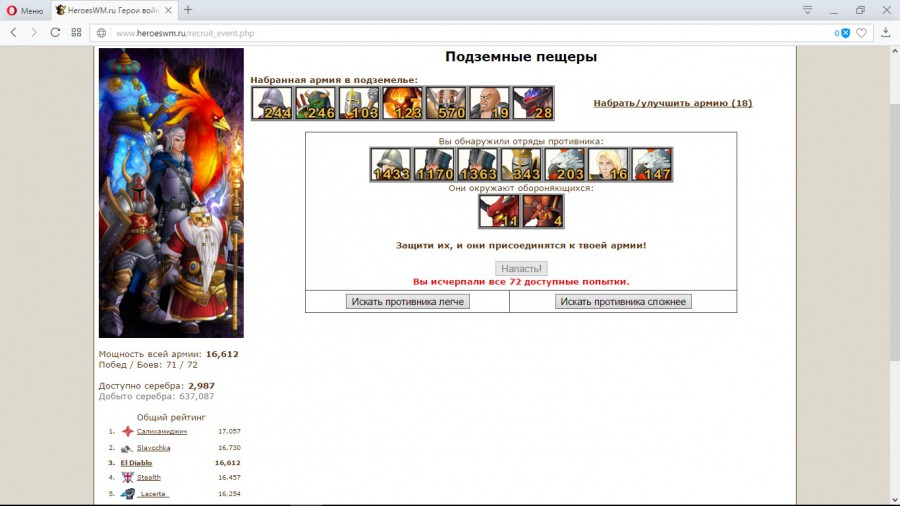This screenshot has width=900, height=506.
Task: Click army power value 16,612
Action: coord(222,354)
